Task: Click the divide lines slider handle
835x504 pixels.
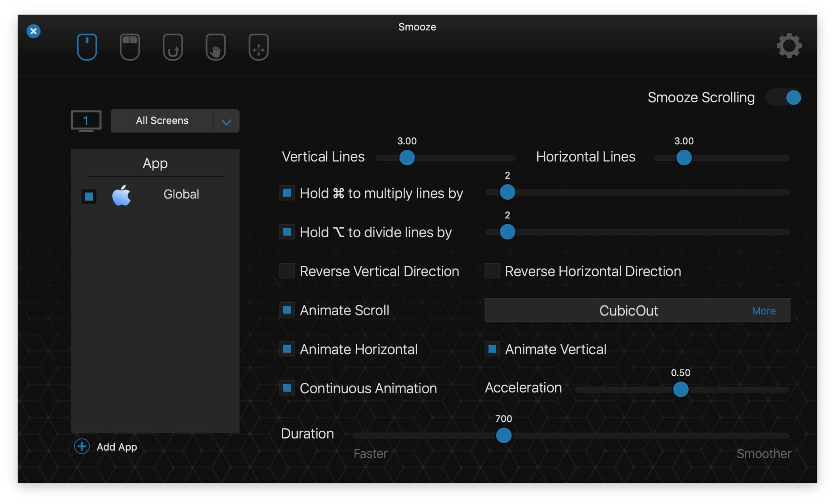Action: click(508, 232)
